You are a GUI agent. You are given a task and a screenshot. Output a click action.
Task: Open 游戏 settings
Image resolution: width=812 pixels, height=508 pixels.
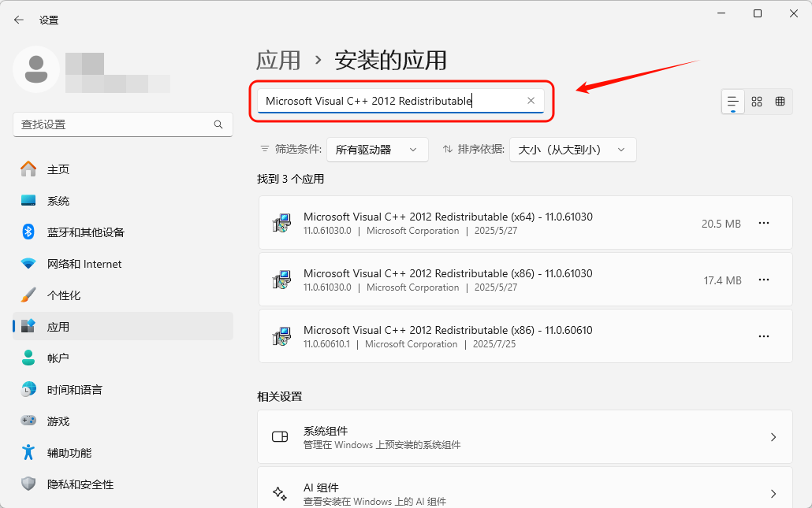tap(123, 421)
